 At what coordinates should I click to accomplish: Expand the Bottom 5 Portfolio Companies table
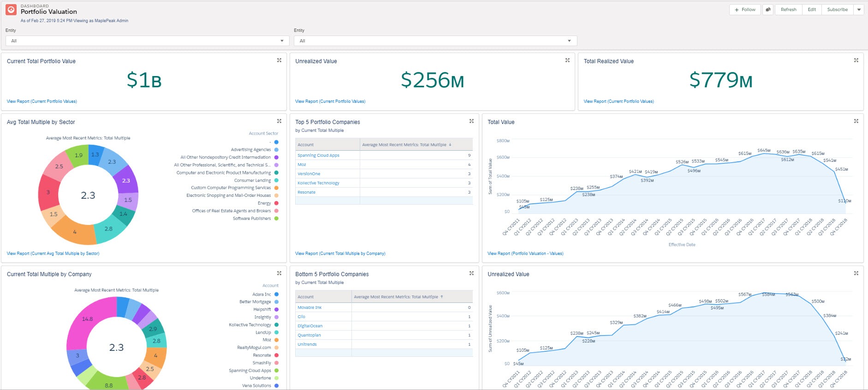tap(471, 273)
